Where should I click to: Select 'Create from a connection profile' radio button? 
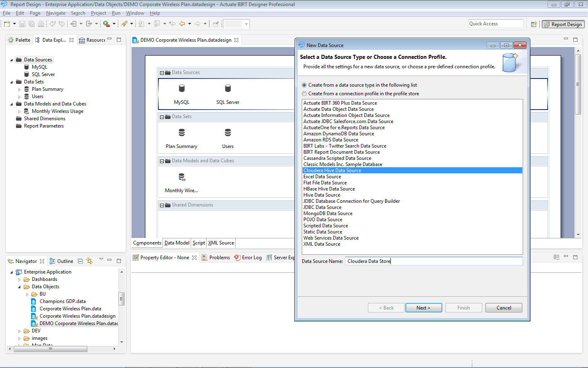click(304, 94)
